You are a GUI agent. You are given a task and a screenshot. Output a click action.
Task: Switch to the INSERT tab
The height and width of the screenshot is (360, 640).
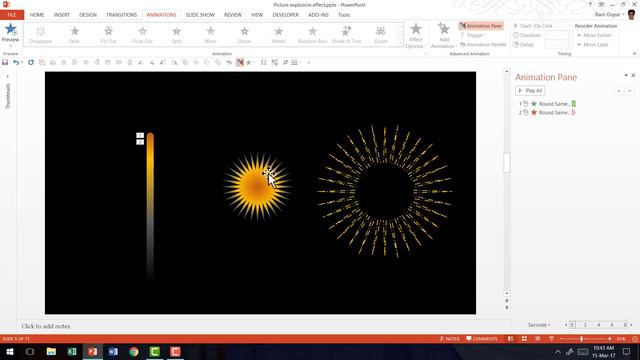tap(62, 15)
